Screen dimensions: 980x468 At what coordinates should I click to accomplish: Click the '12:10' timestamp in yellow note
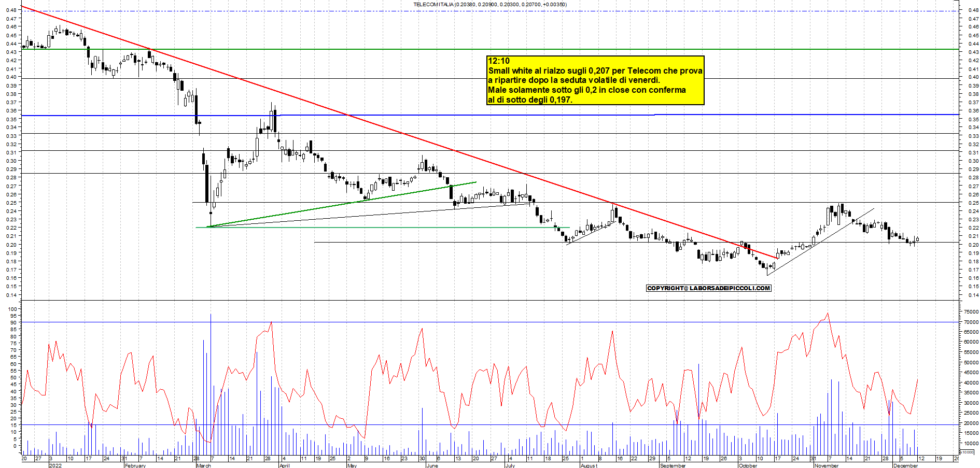[499, 61]
